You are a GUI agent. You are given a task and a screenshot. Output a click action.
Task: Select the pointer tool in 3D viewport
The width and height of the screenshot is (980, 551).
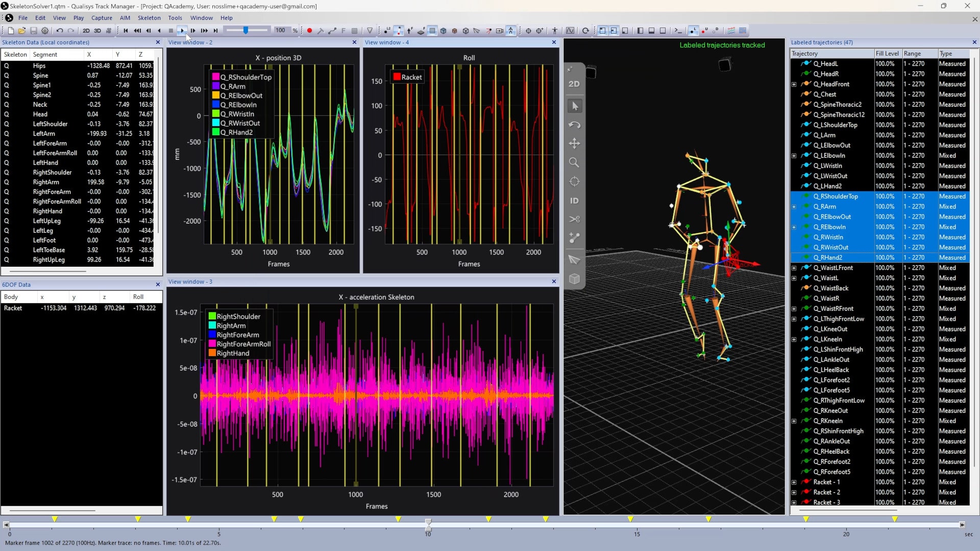(x=575, y=106)
